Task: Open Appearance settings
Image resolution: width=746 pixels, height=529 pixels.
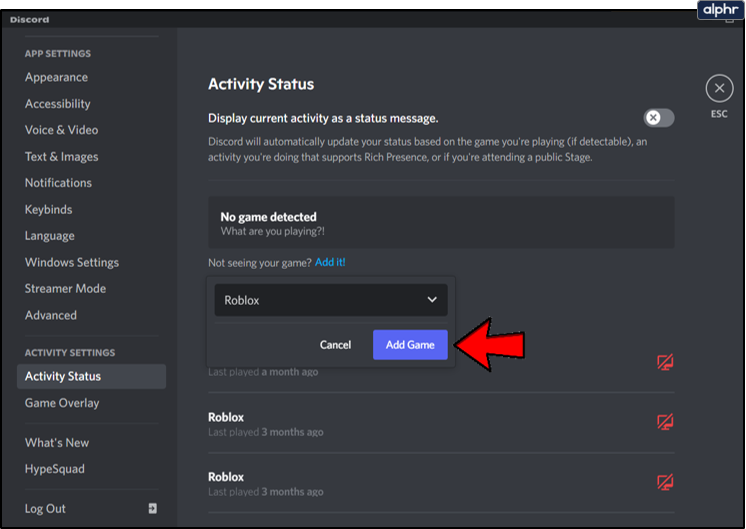Action: pyautogui.click(x=56, y=77)
